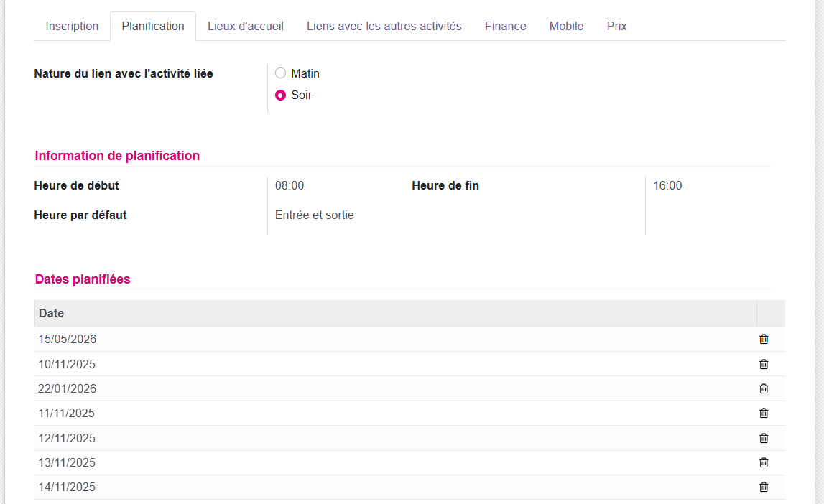
Task: Delete the 15/05/2026 planned date
Action: tap(764, 340)
